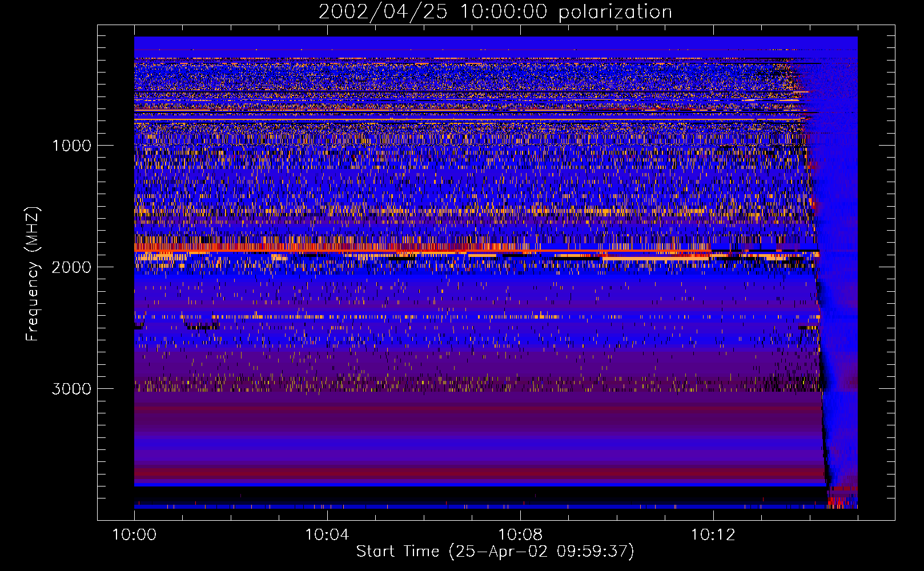Click the "Start Time (25-Apr-02 09:59:37)" label
The height and width of the screenshot is (571, 924).
pyautogui.click(x=495, y=552)
